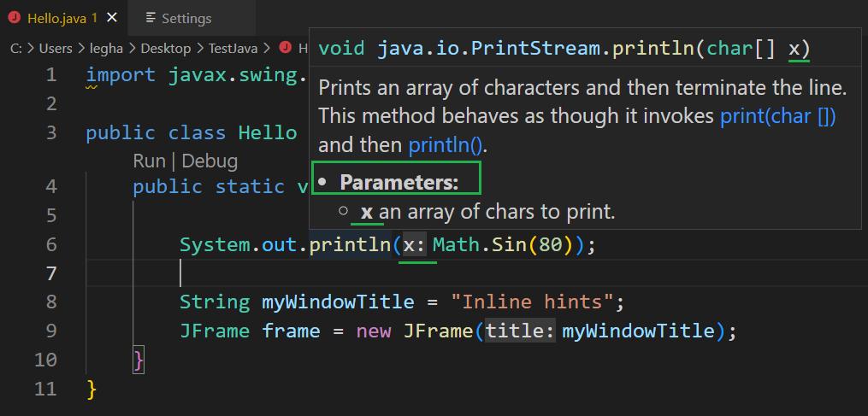
Task: Click Math on line 6
Action: 456,244
